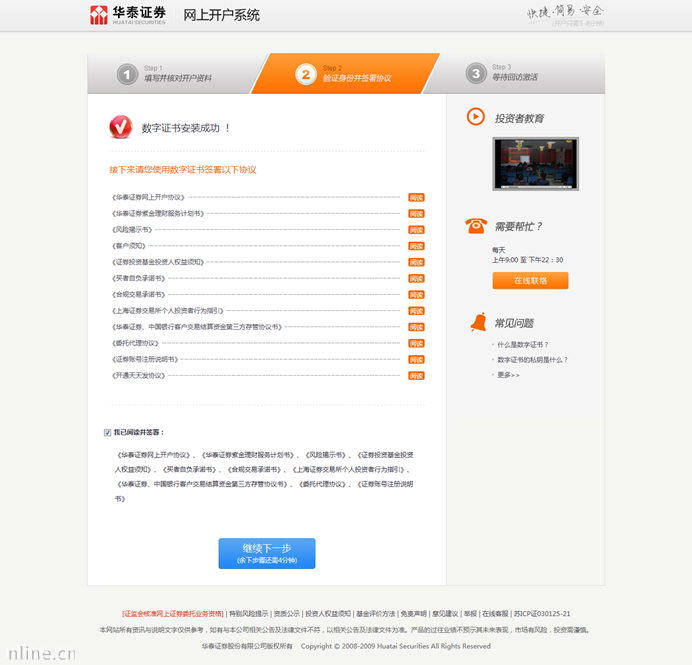Open 阅读 for 《客户须知》
The height and width of the screenshot is (665, 692).
tap(416, 246)
